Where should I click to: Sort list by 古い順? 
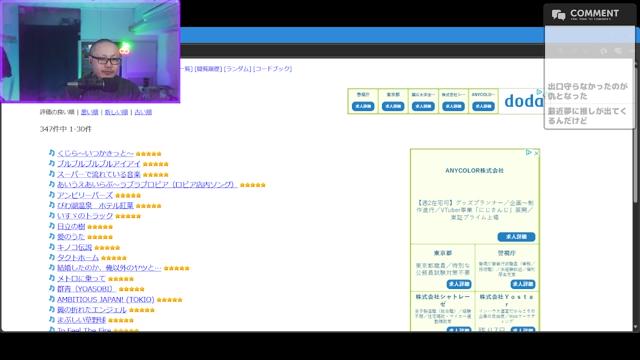(x=143, y=112)
